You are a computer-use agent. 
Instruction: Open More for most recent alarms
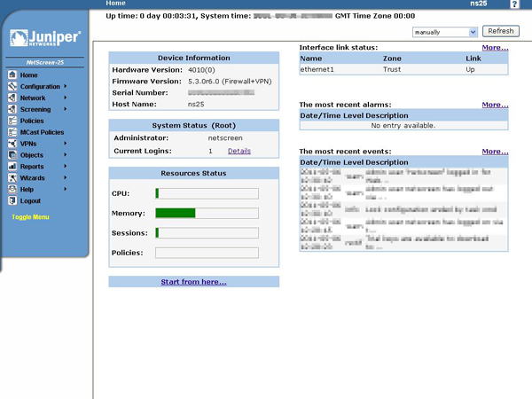click(x=495, y=105)
